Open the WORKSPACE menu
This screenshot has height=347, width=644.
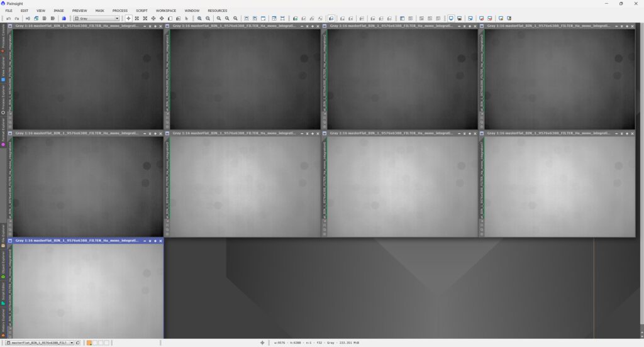point(166,11)
